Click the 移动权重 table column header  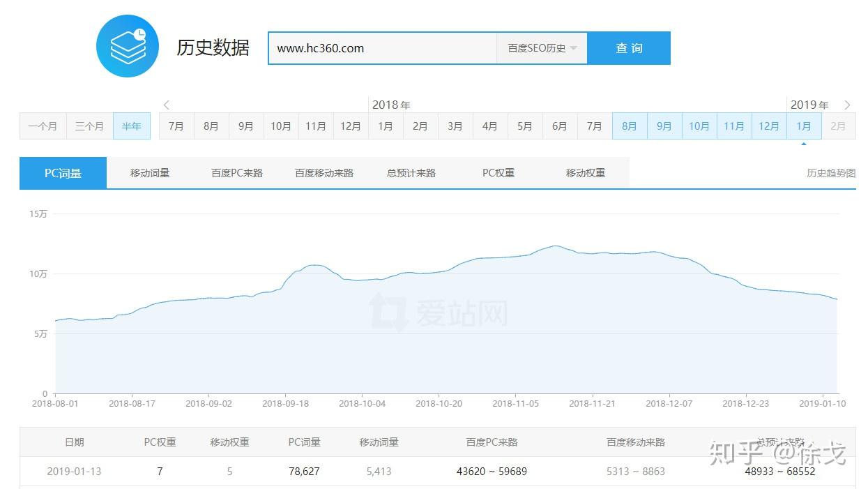tap(230, 442)
